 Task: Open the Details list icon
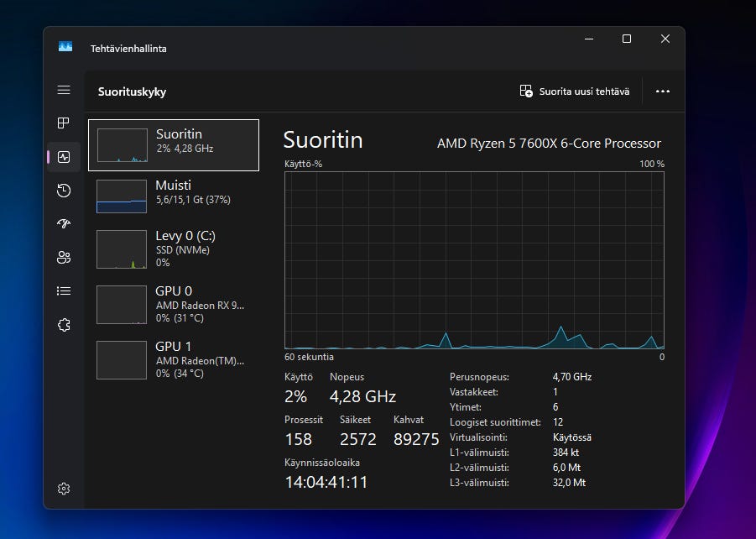(64, 291)
